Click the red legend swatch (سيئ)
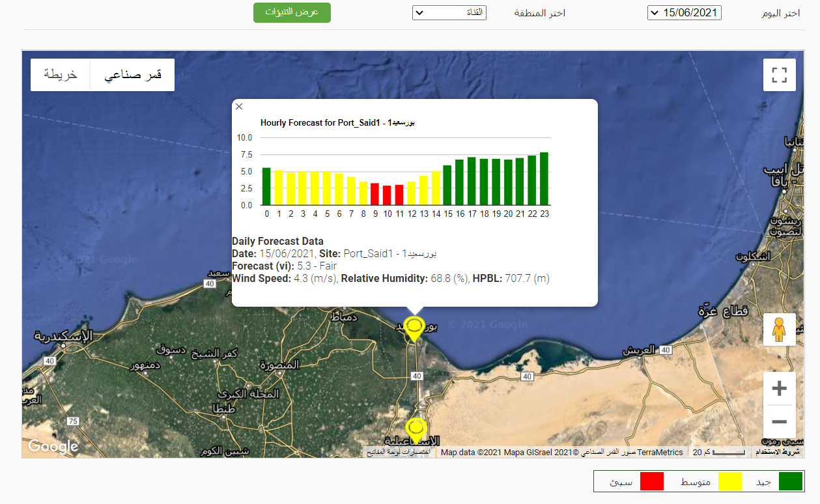 651,481
